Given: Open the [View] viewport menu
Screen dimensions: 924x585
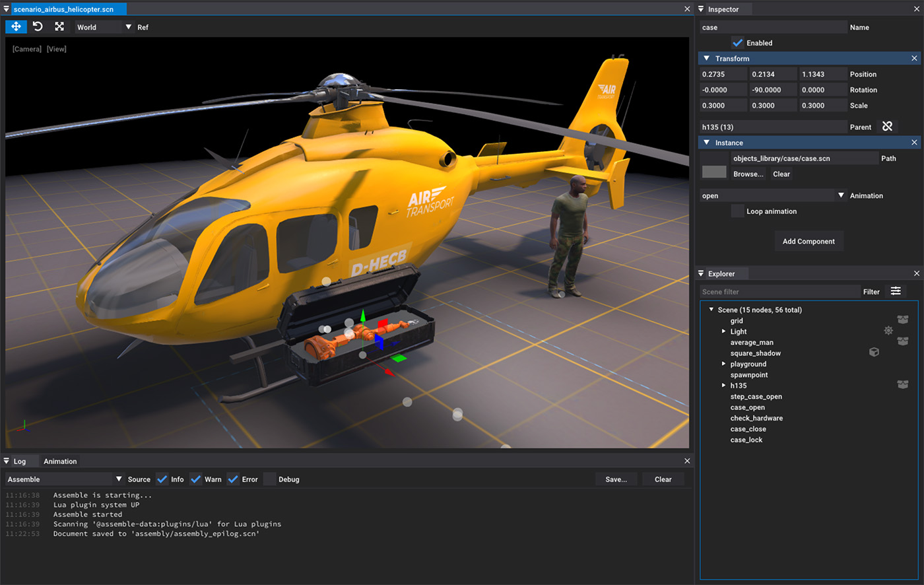Looking at the screenshot, I should (57, 49).
